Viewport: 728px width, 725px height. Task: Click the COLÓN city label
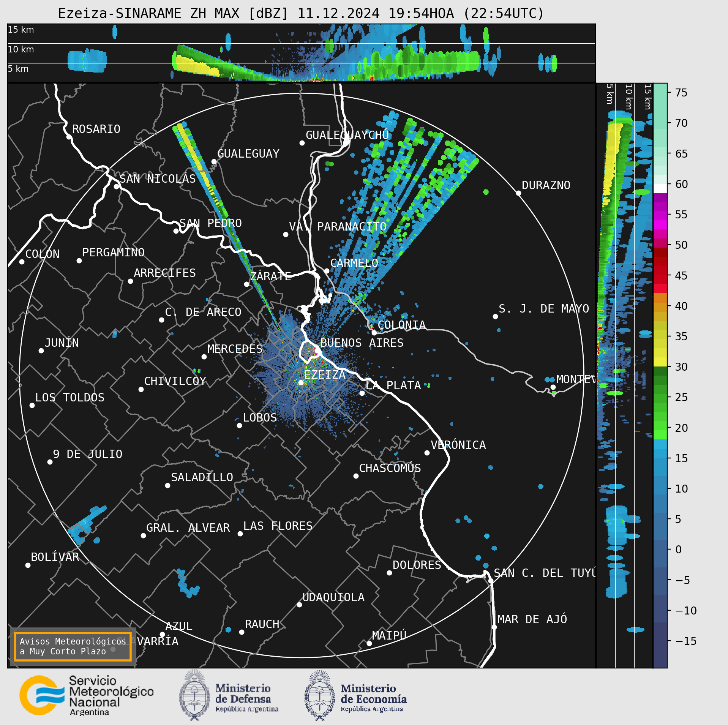click(43, 254)
